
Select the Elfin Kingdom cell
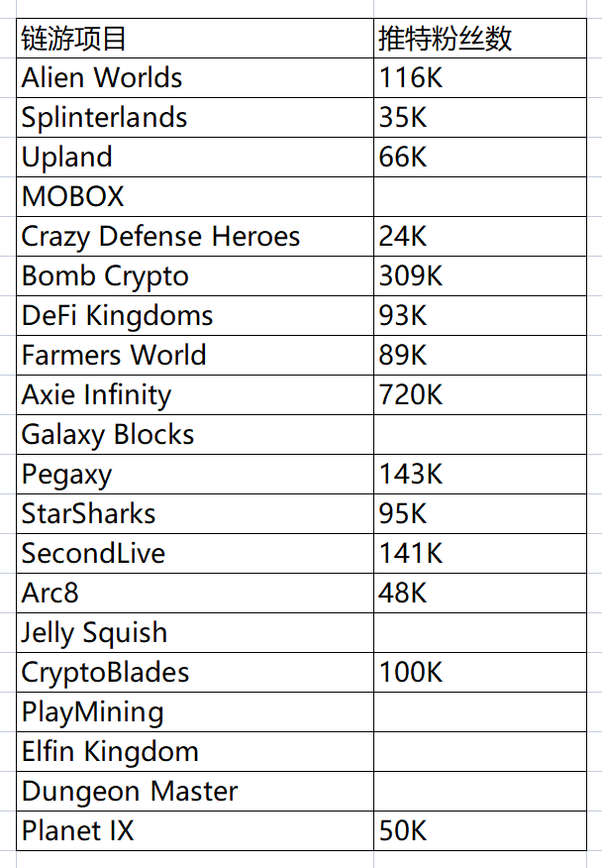(195, 752)
